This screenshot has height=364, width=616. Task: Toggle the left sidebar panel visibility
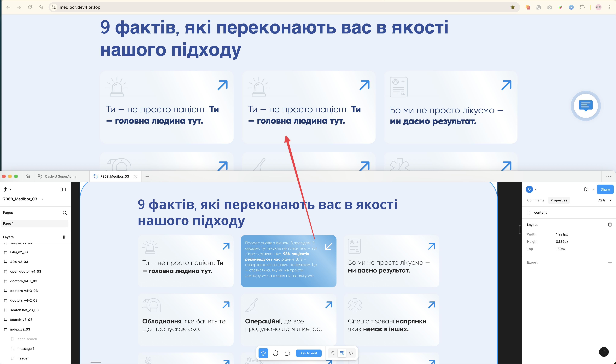[x=63, y=189]
